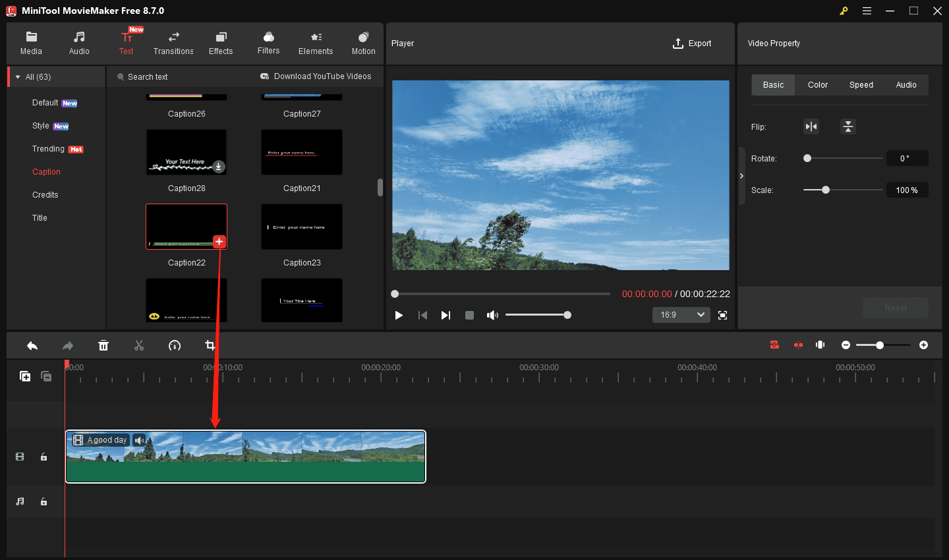Adjust the Rotate slider
949x560 pixels.
point(843,158)
